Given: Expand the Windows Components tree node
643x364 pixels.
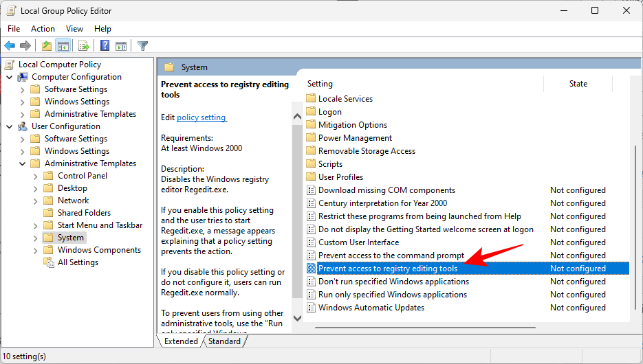Looking at the screenshot, I should pos(36,251).
